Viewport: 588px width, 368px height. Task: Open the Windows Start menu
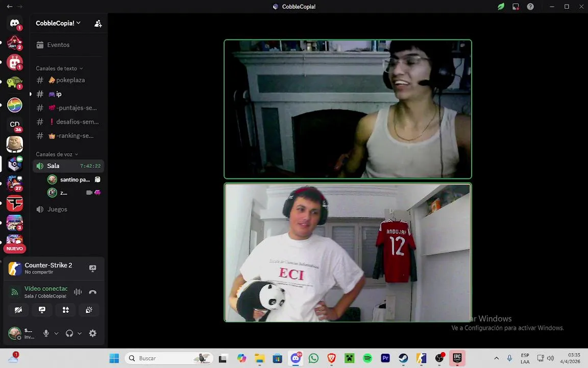coord(114,358)
